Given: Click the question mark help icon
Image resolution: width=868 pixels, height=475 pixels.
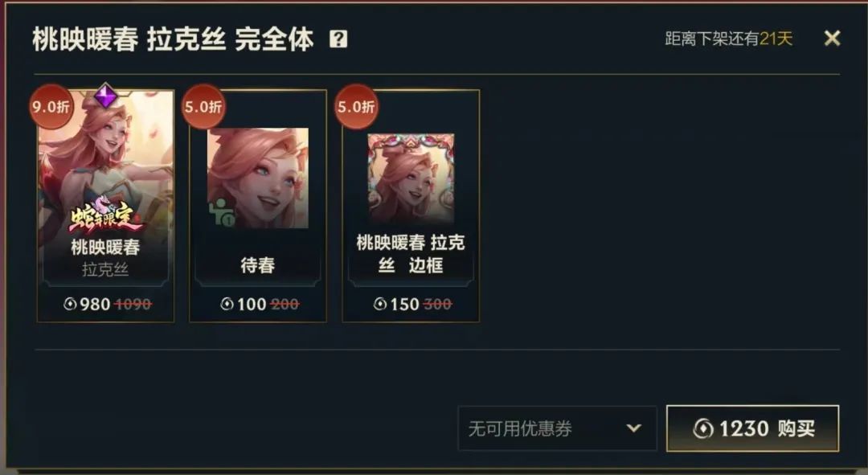Looking at the screenshot, I should (338, 39).
